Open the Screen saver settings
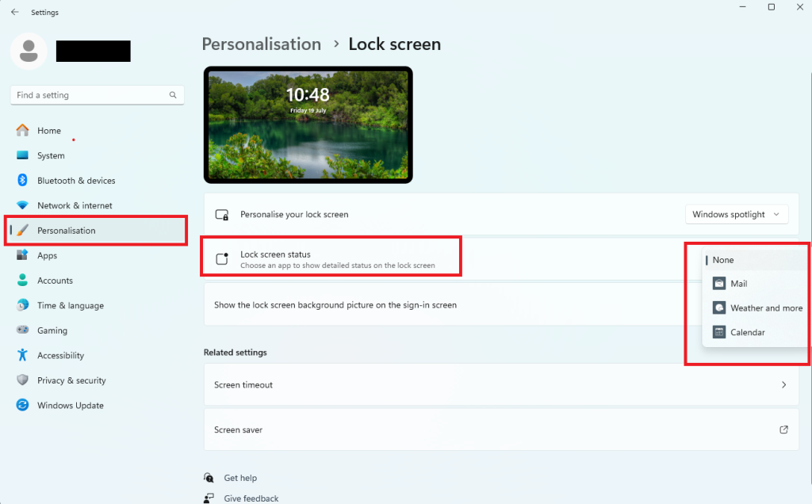812x504 pixels. point(501,429)
